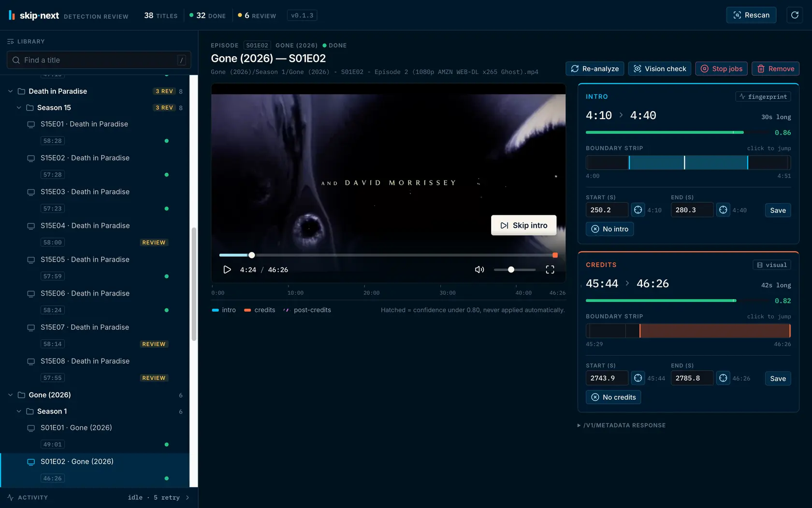Expand the /V1/METADATA RESPONSE section

(622, 426)
